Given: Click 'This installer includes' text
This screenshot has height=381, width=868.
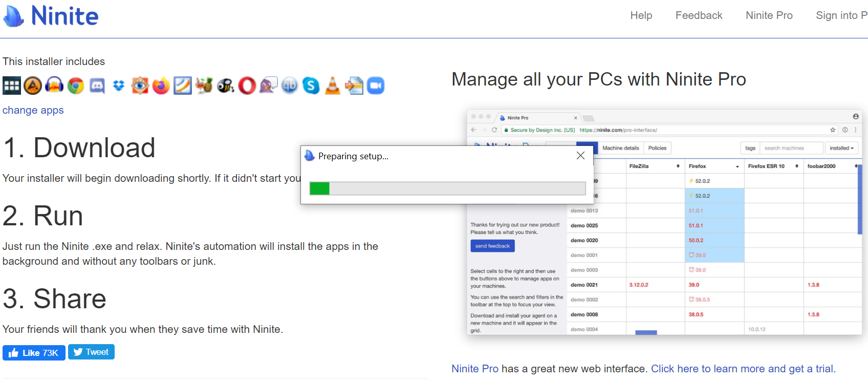Looking at the screenshot, I should 54,61.
